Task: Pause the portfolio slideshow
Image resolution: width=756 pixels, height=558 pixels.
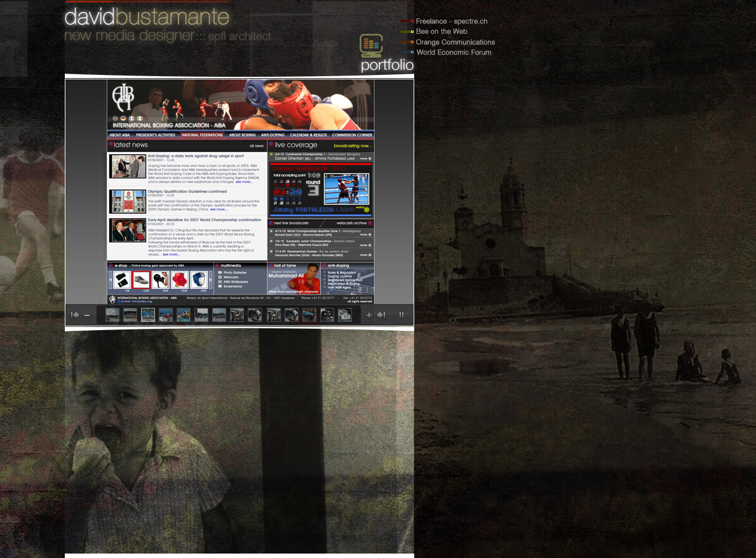Action: click(401, 315)
